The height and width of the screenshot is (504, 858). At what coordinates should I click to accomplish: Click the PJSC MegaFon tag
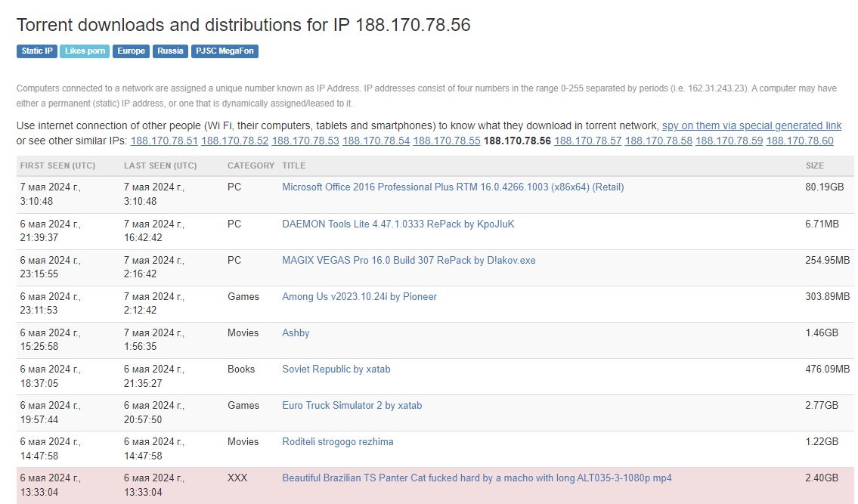tap(225, 51)
